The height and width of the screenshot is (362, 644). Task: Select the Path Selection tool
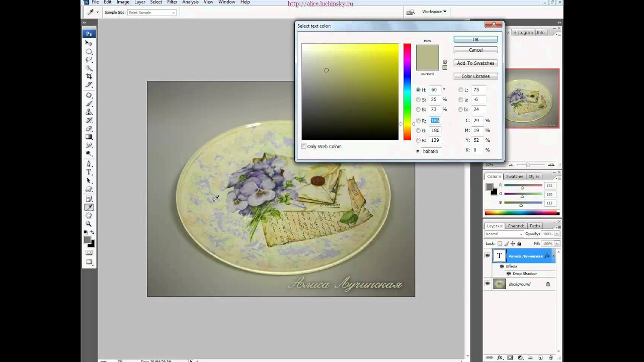point(89,180)
